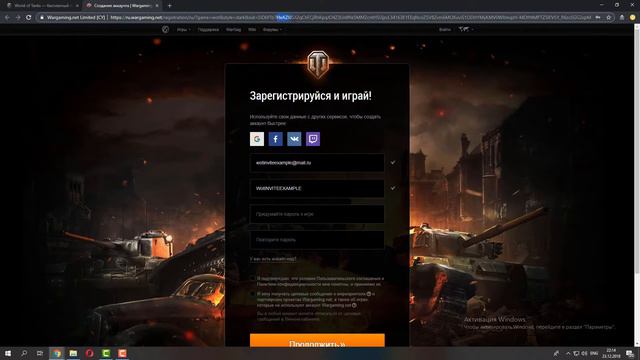This screenshot has height=360, width=640.
Task: Click the info icon after 'мероприятиях'
Action: pos(369,294)
